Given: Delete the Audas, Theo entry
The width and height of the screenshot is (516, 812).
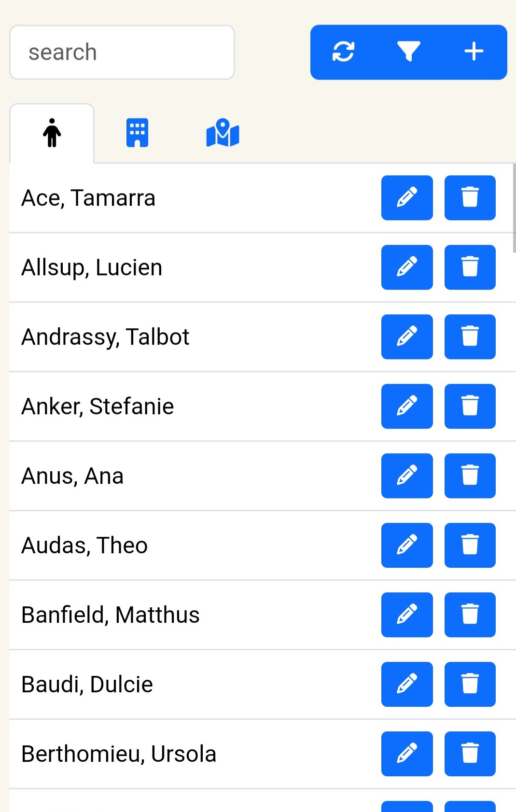Looking at the screenshot, I should pyautogui.click(x=470, y=546).
